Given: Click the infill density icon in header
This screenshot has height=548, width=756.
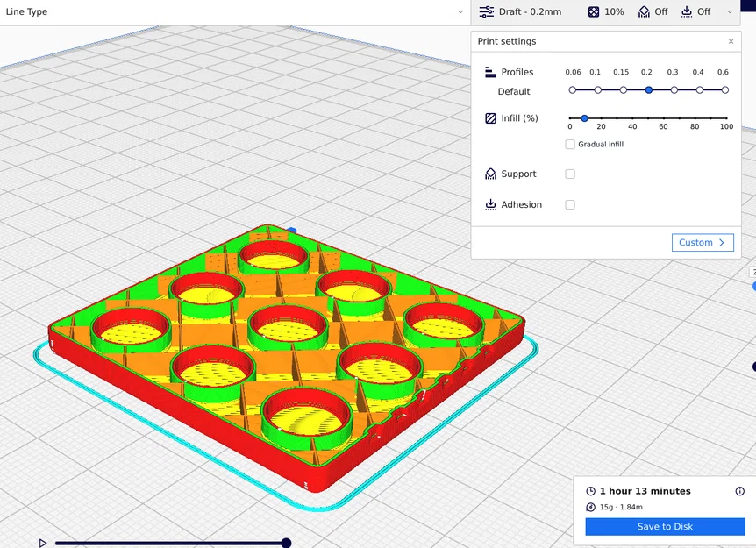Looking at the screenshot, I should tap(594, 11).
